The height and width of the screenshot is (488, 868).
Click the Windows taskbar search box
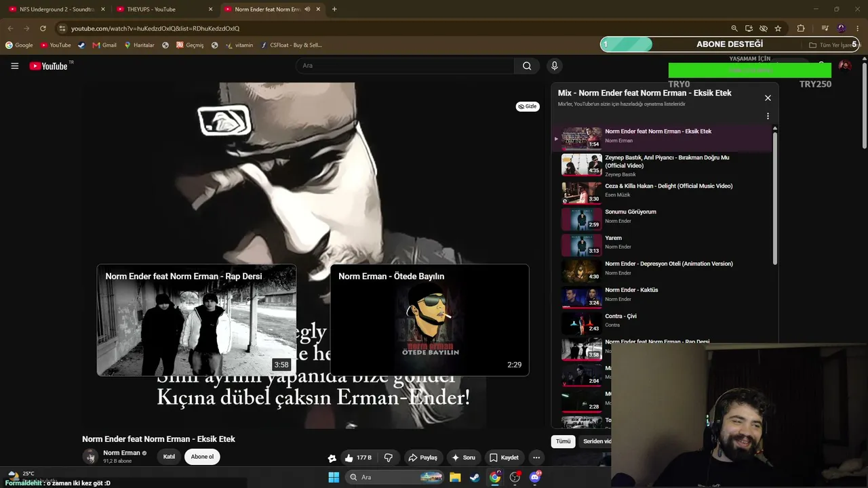click(x=395, y=477)
